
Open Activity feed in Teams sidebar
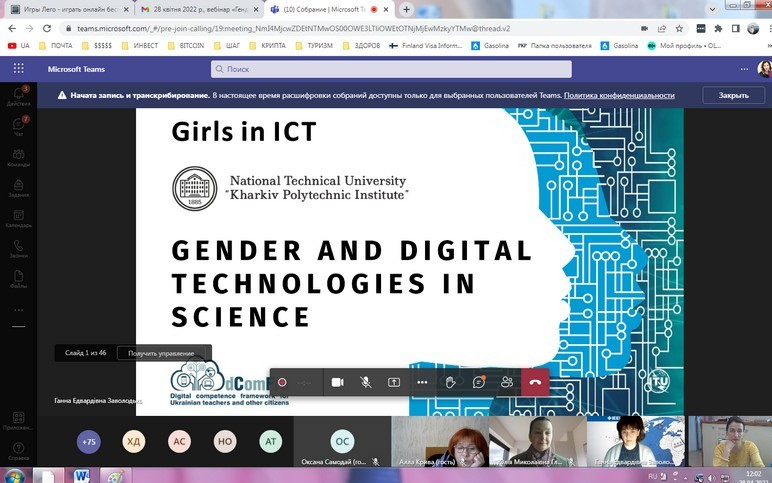[x=18, y=95]
